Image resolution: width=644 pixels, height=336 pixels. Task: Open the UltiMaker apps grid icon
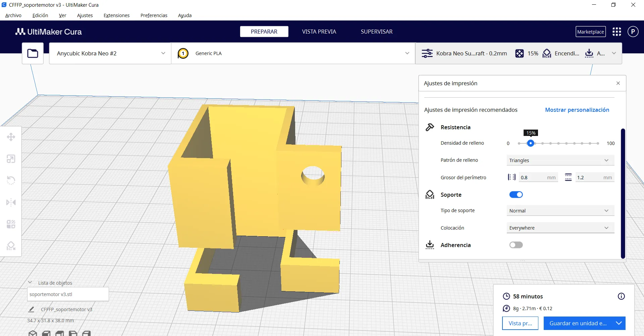point(616,32)
